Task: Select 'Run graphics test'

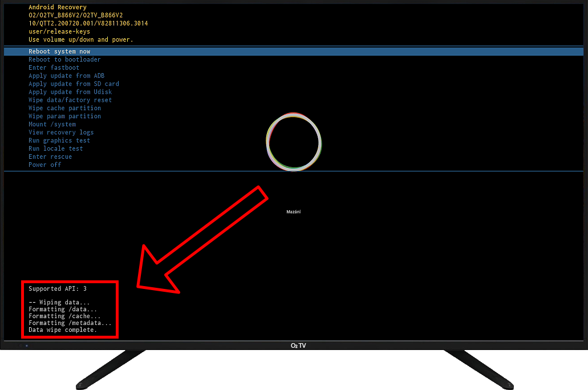Action: point(59,140)
